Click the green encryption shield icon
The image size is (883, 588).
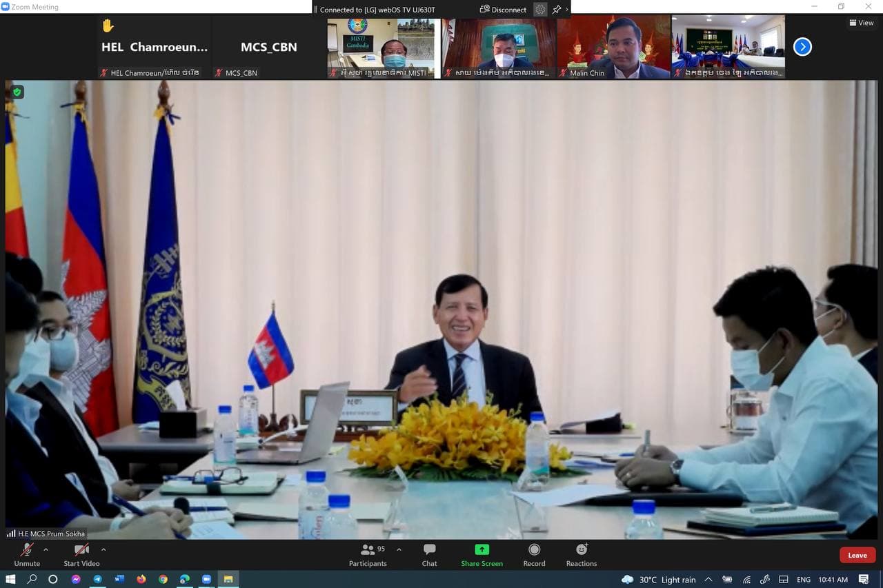click(x=17, y=92)
